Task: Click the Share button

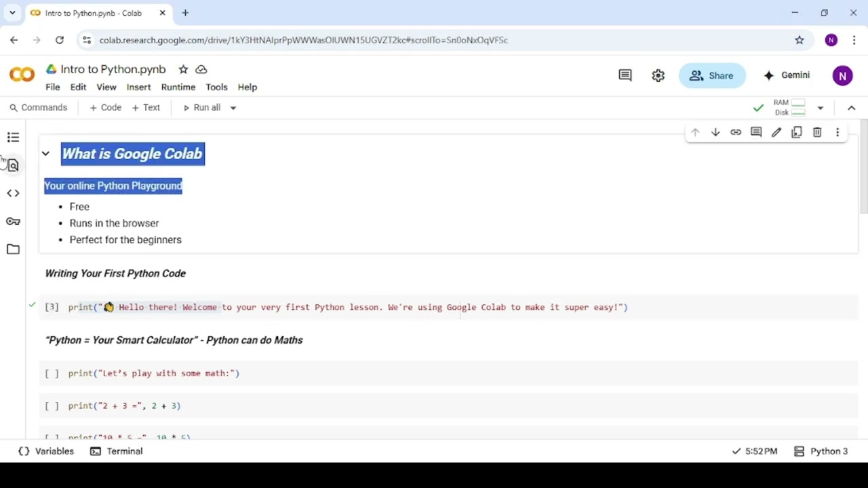Action: pos(712,75)
